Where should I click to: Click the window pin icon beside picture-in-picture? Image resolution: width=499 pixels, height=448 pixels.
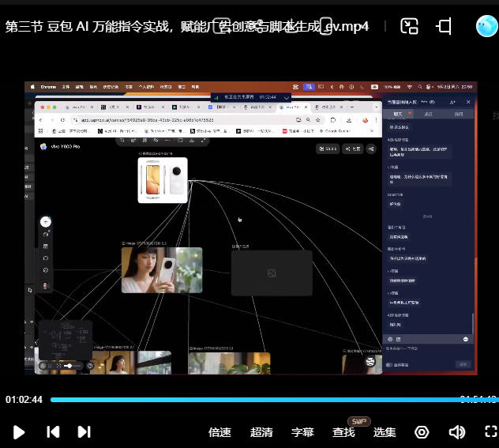444,26
